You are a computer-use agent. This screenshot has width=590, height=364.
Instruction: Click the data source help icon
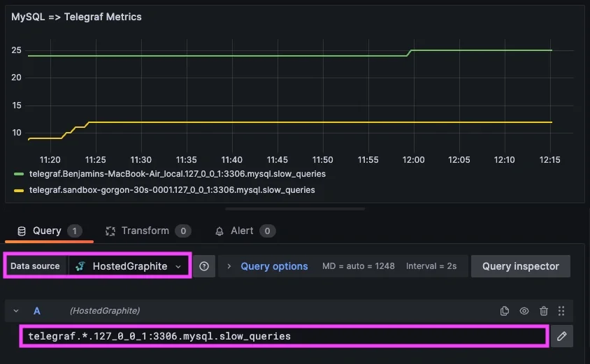[204, 266]
